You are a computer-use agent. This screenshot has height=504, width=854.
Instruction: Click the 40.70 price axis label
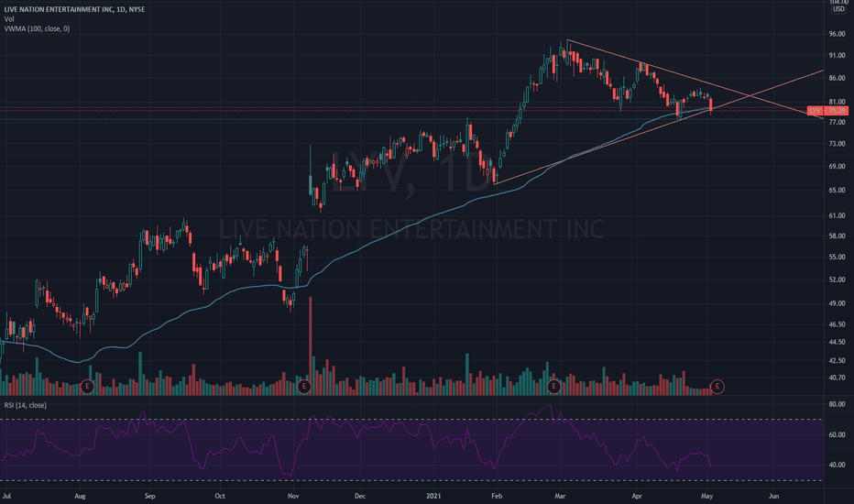point(837,377)
